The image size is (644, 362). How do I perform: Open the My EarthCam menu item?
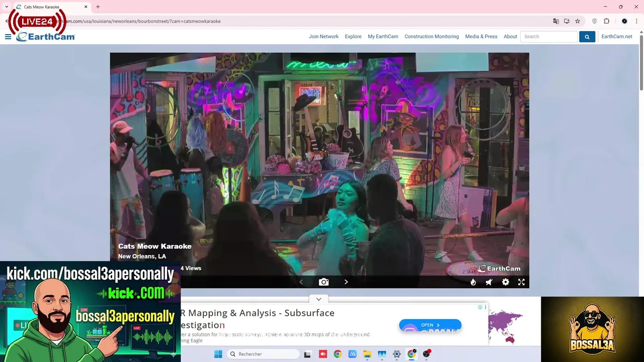pyautogui.click(x=383, y=37)
